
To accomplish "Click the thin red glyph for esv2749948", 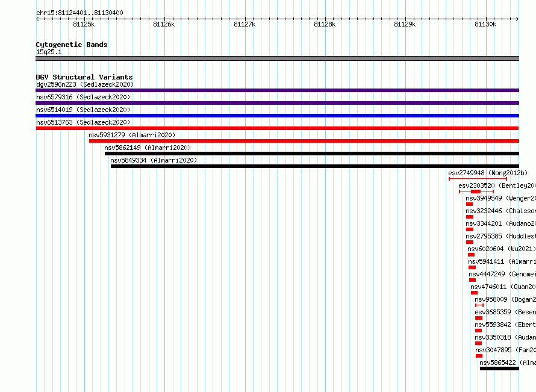I will 478,179.
